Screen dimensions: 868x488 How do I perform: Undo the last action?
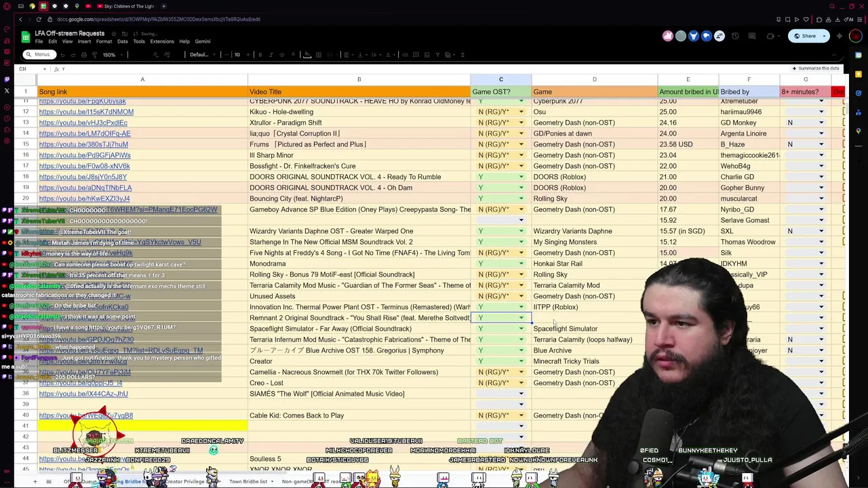(x=62, y=55)
